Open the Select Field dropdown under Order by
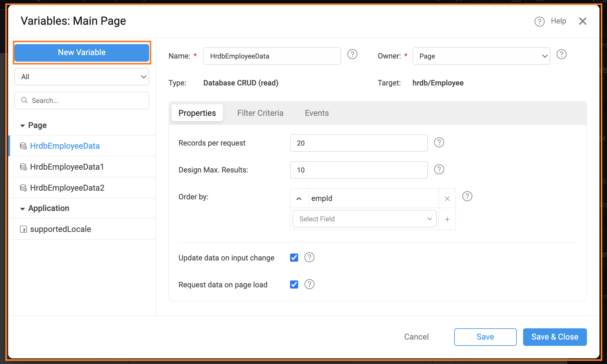607x364 pixels. tap(364, 219)
